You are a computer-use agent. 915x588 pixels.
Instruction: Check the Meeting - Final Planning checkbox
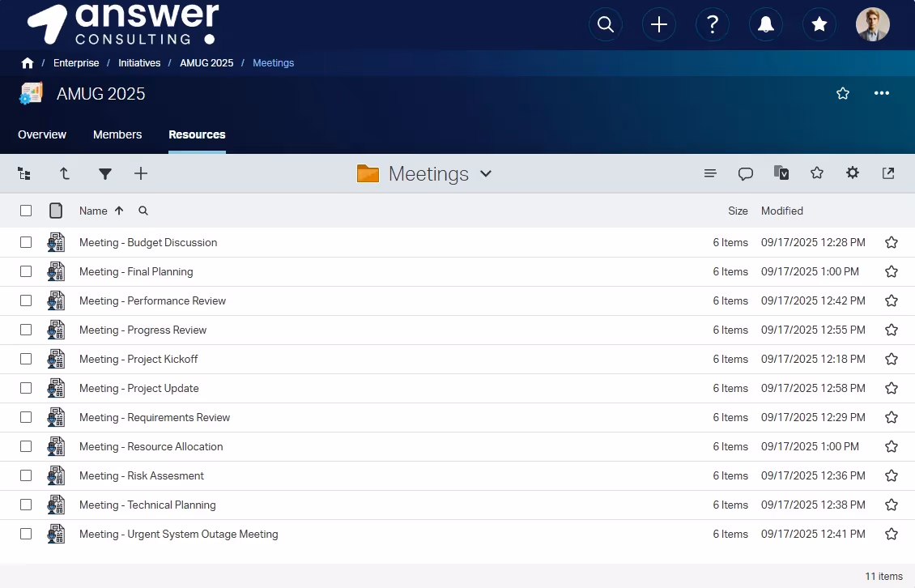coord(26,271)
